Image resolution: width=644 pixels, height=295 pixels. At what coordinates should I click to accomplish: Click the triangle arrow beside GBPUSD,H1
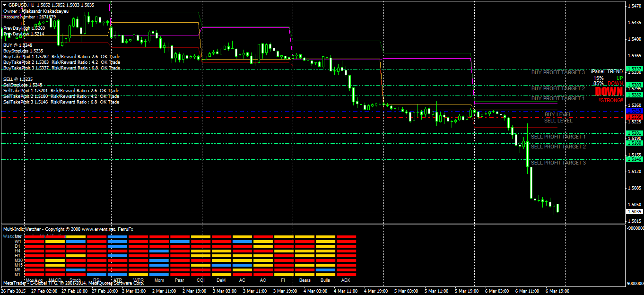[5, 5]
